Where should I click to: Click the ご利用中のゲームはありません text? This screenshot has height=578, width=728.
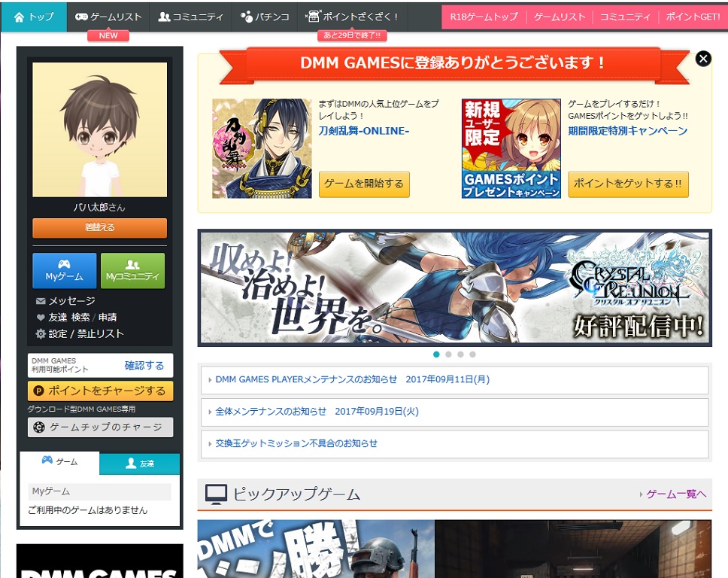tap(88, 510)
